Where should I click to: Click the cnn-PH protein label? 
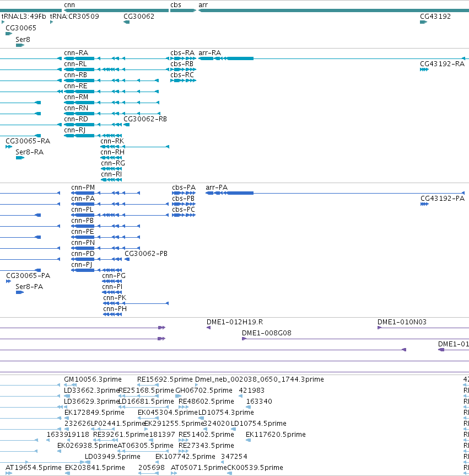(x=115, y=309)
